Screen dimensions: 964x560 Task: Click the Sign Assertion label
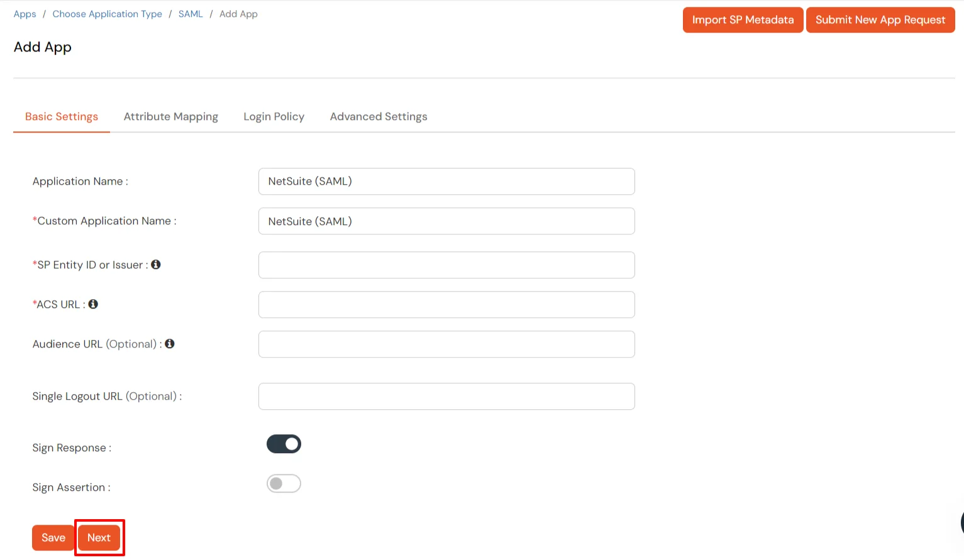click(x=71, y=488)
